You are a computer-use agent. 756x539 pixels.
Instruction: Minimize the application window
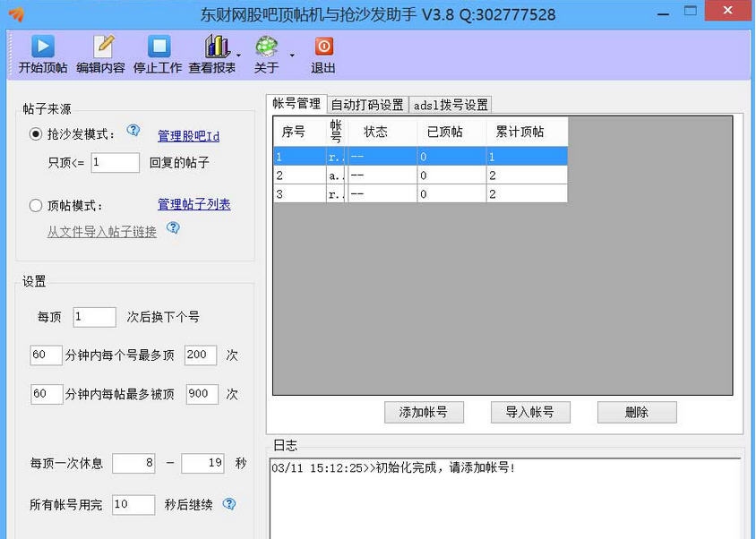(x=664, y=13)
